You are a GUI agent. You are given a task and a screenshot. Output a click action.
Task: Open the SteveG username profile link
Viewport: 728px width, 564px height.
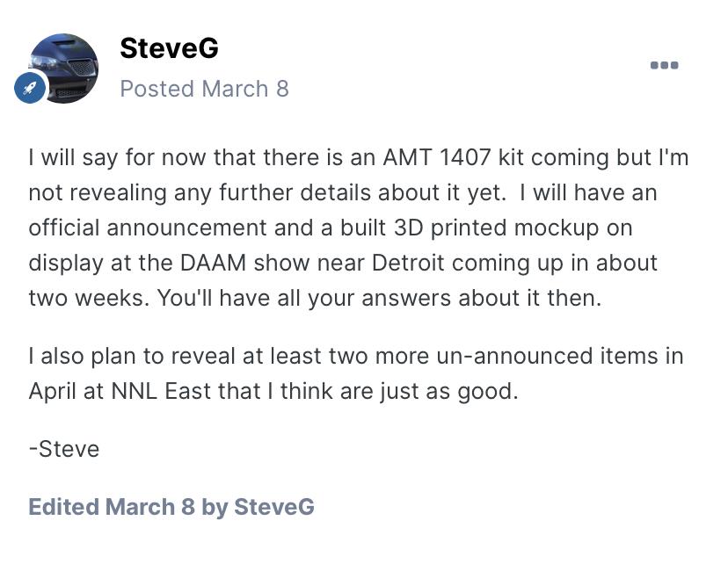pos(169,47)
